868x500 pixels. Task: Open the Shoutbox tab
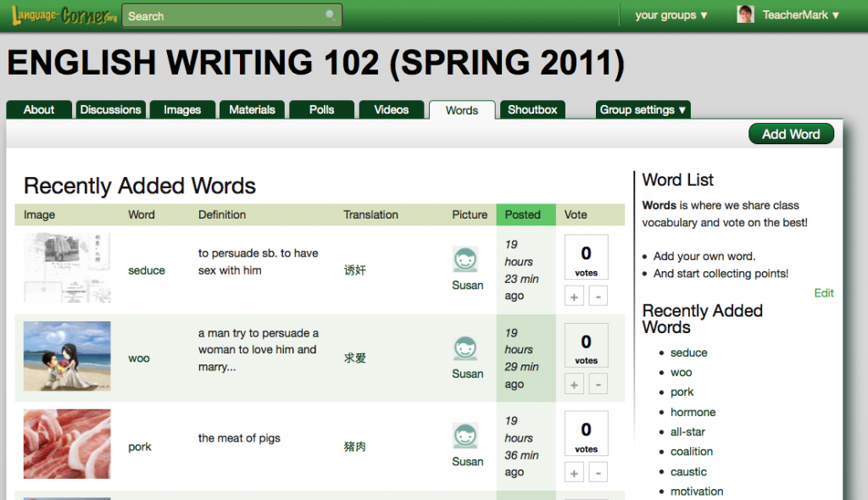point(532,109)
